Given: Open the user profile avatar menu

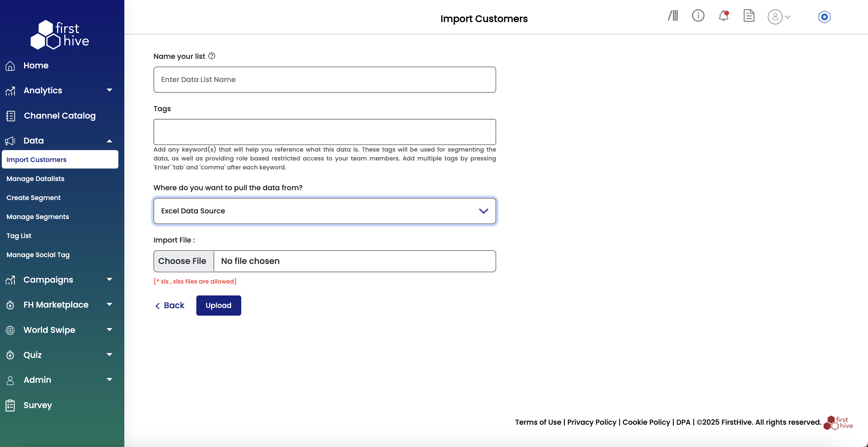Looking at the screenshot, I should [x=775, y=17].
